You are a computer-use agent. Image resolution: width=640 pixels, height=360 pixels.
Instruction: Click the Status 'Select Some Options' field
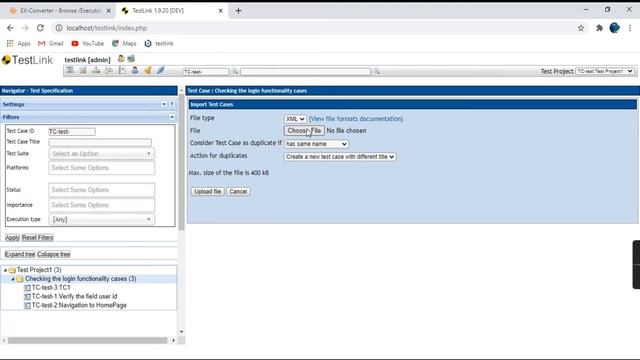101,190
